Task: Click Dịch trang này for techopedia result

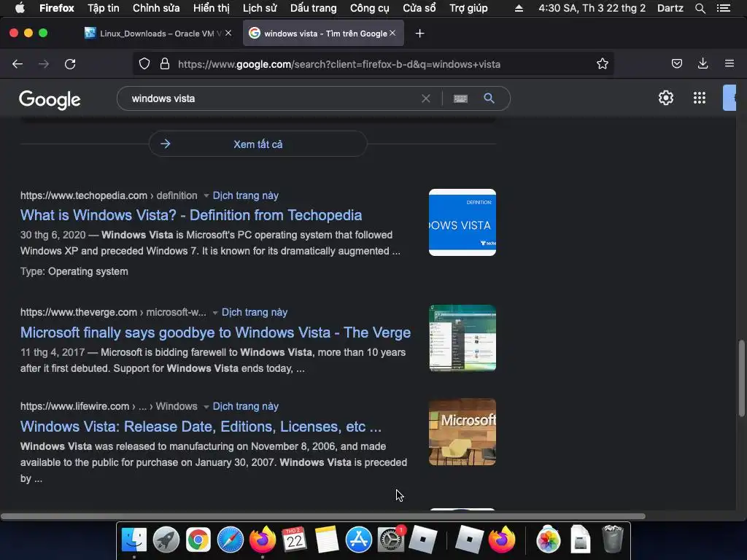Action: [x=245, y=195]
